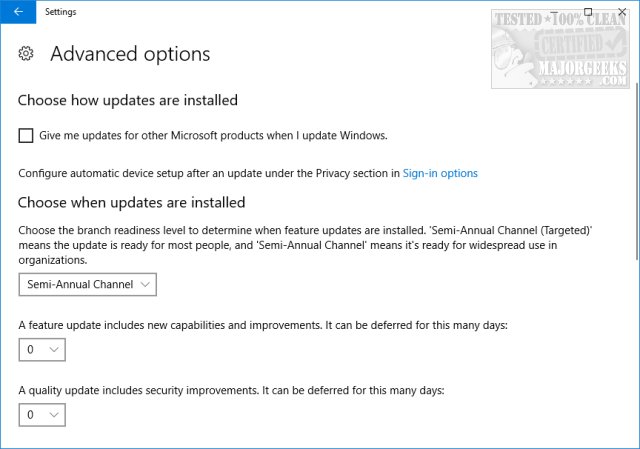Image resolution: width=640 pixels, height=449 pixels.
Task: Click the Advanced options page title
Action: [130, 54]
